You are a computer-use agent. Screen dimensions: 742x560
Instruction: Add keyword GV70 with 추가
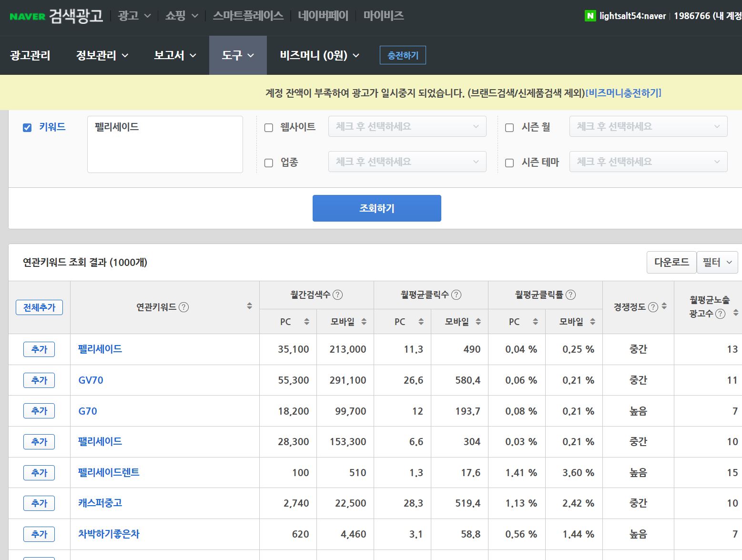[x=39, y=380]
